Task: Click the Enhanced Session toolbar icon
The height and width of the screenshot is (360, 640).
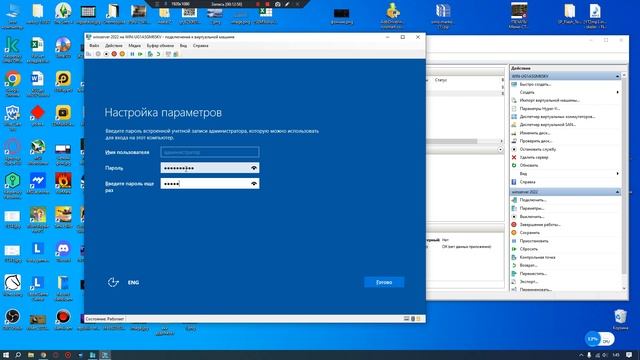Action: tap(168, 54)
